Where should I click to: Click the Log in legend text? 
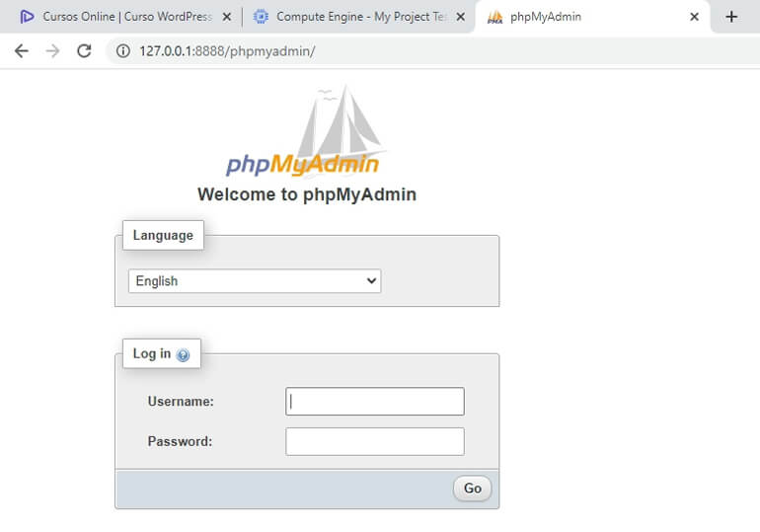(x=152, y=353)
